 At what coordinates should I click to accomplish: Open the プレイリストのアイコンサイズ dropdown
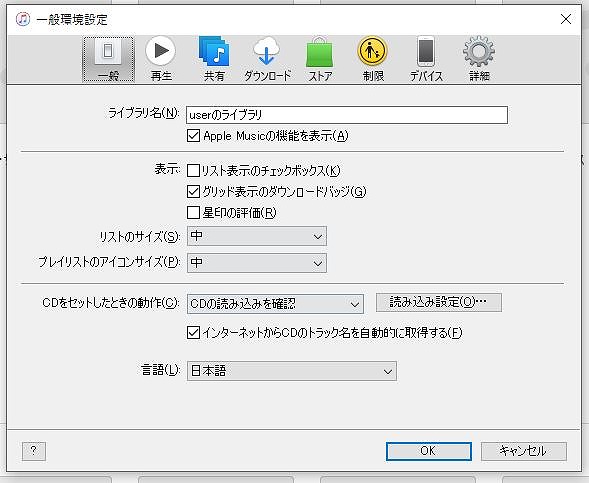257,263
